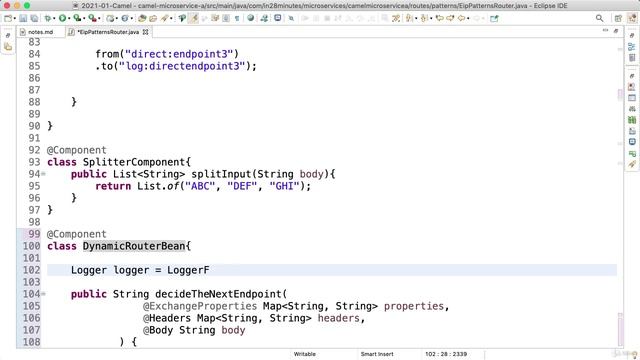The image size is (640, 360).
Task: Click the @ExchangeProperties annotation
Action: tap(200, 306)
